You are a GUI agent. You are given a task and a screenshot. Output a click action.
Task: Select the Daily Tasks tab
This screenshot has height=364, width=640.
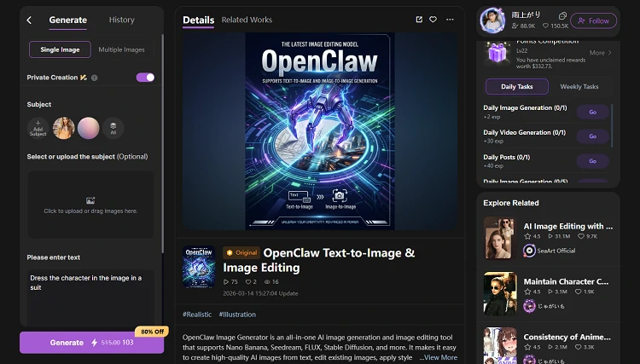517,86
